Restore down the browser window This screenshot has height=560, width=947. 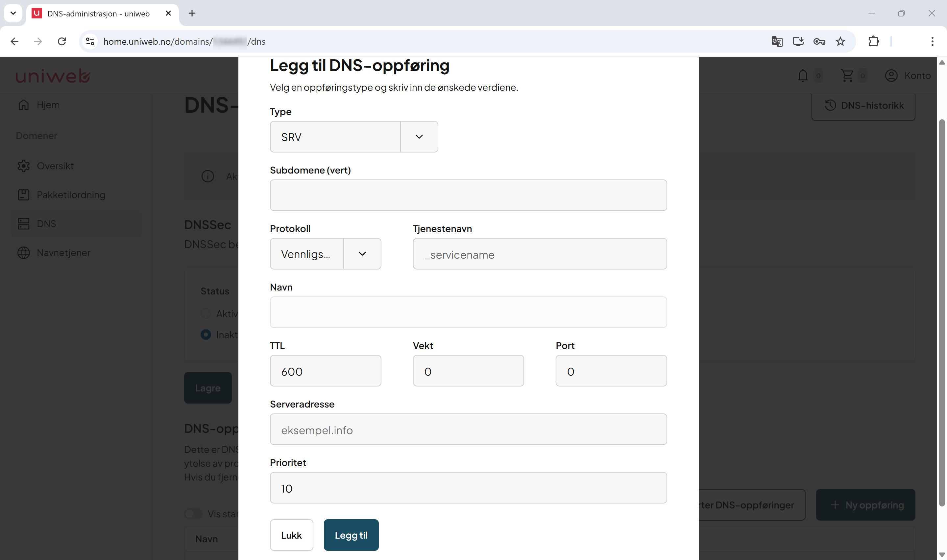901,13
